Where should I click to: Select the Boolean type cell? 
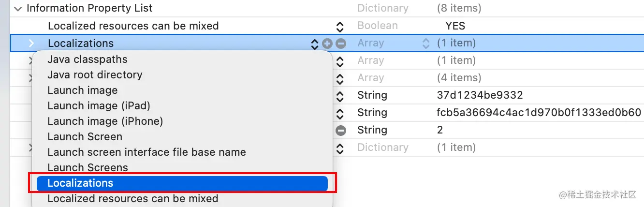tap(378, 26)
